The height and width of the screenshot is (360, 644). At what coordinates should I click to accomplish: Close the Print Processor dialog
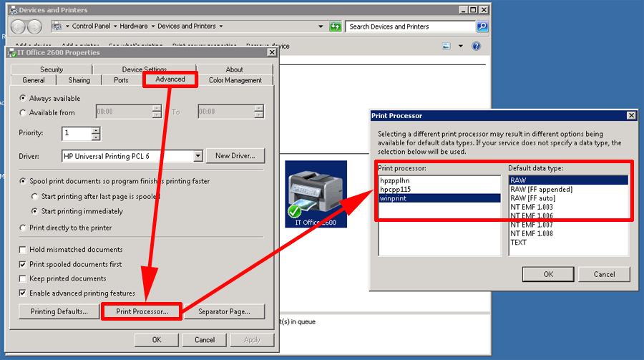tap(632, 115)
